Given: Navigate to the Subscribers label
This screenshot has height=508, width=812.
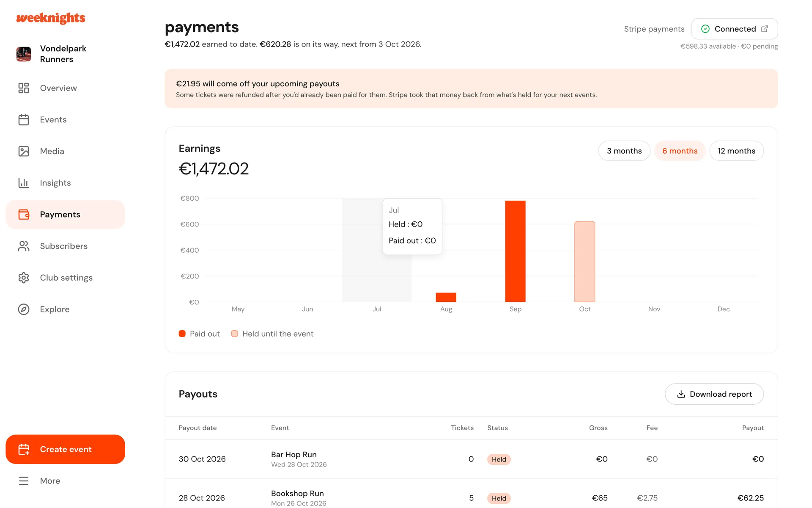Looking at the screenshot, I should coord(64,246).
